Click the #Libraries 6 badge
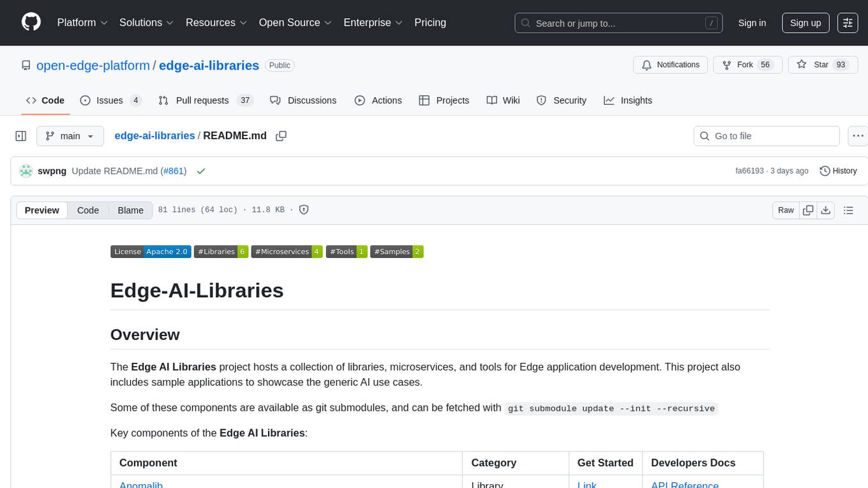Image resolution: width=868 pixels, height=488 pixels. (221, 252)
